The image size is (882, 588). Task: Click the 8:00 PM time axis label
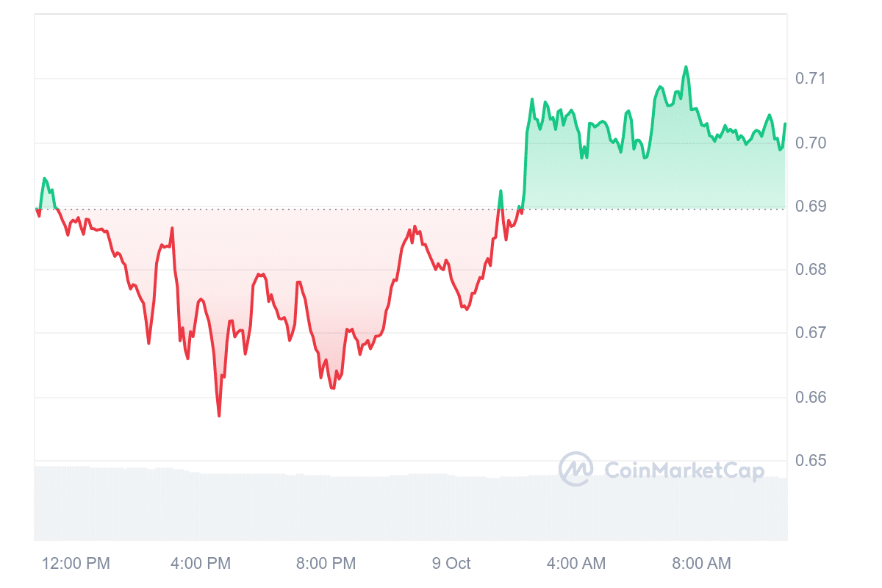326,564
